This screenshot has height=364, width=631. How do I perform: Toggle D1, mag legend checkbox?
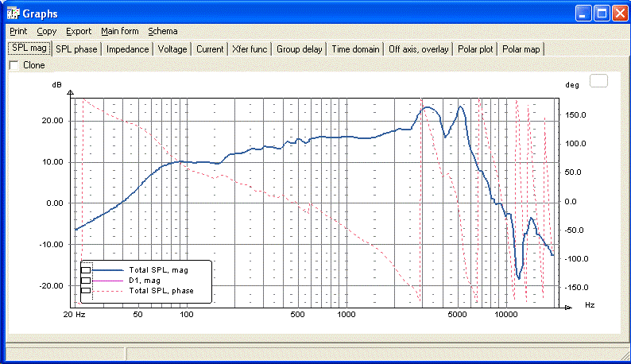coord(86,281)
